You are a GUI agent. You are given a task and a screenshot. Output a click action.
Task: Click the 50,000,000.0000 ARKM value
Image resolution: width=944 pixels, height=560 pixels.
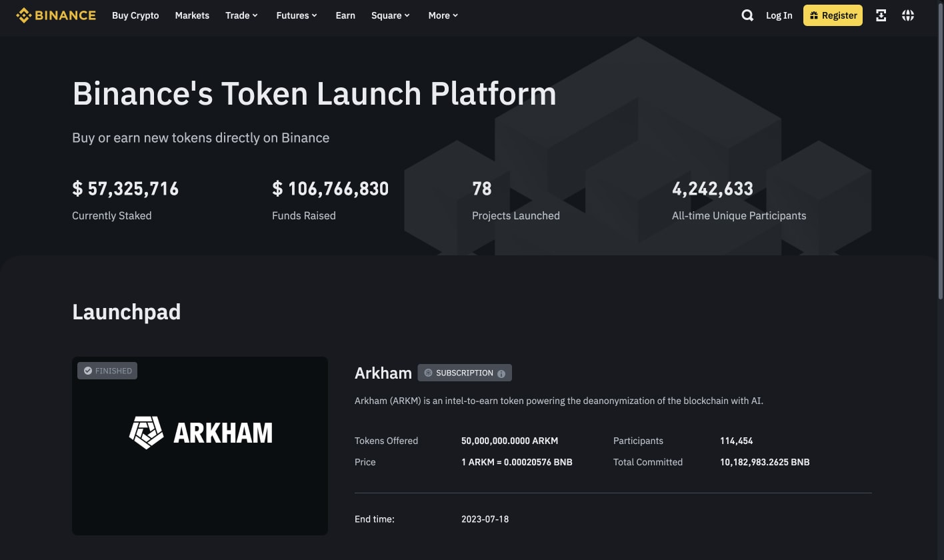[509, 441]
